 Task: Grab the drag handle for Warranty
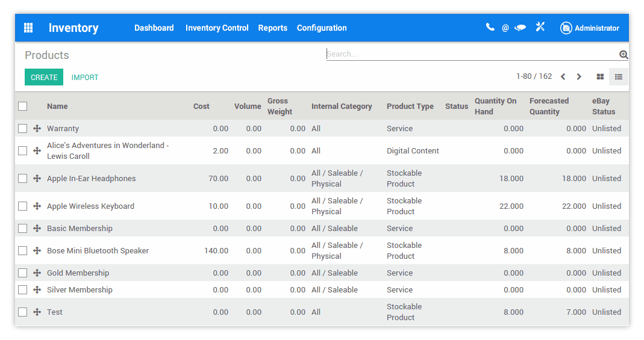[37, 128]
